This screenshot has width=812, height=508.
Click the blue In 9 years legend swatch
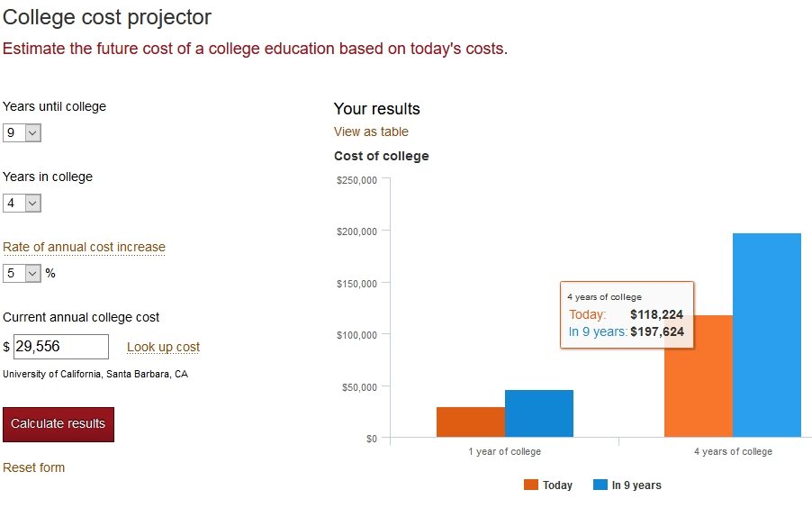(600, 485)
